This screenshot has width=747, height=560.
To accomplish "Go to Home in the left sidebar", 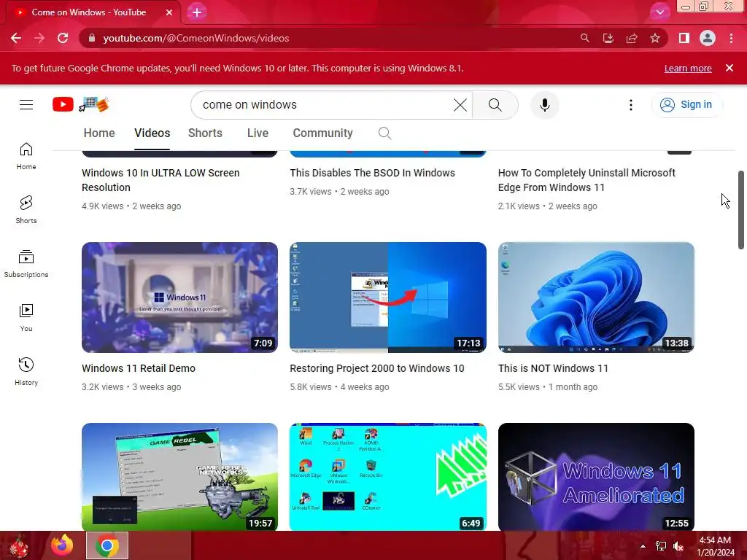I will pos(26,156).
